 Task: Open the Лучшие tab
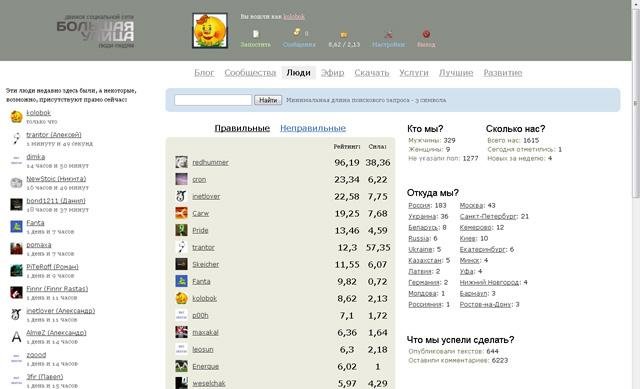456,73
